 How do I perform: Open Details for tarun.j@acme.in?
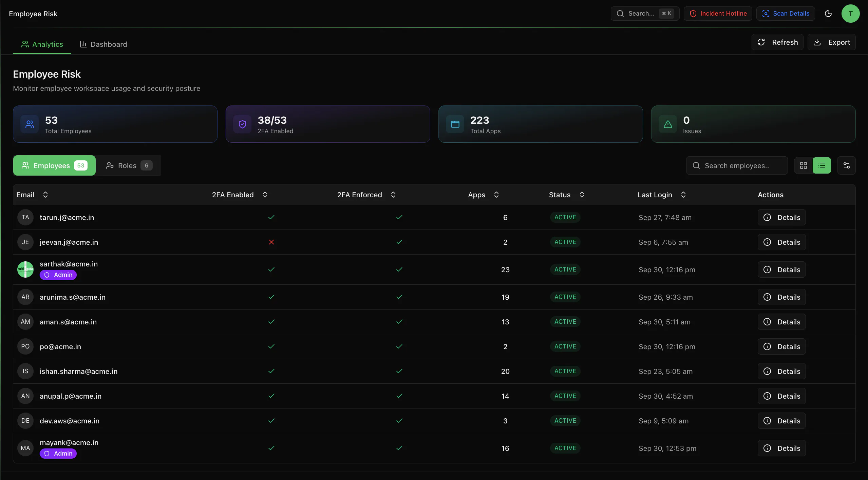782,217
